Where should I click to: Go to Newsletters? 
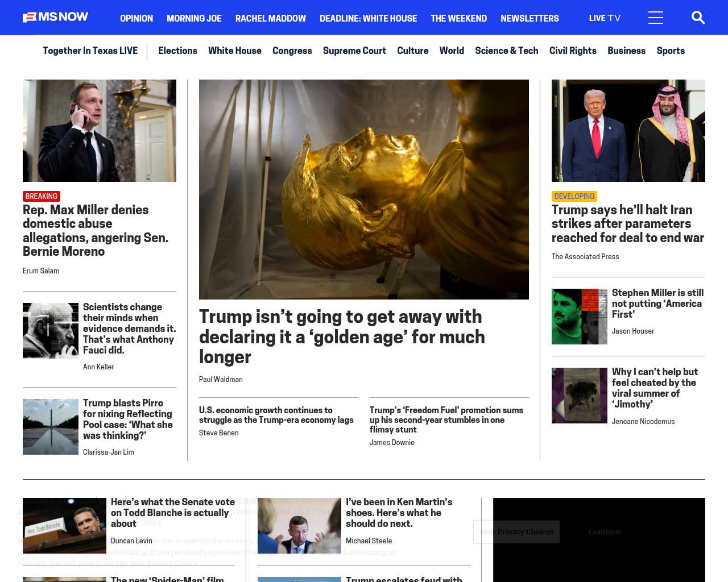pyautogui.click(x=530, y=18)
